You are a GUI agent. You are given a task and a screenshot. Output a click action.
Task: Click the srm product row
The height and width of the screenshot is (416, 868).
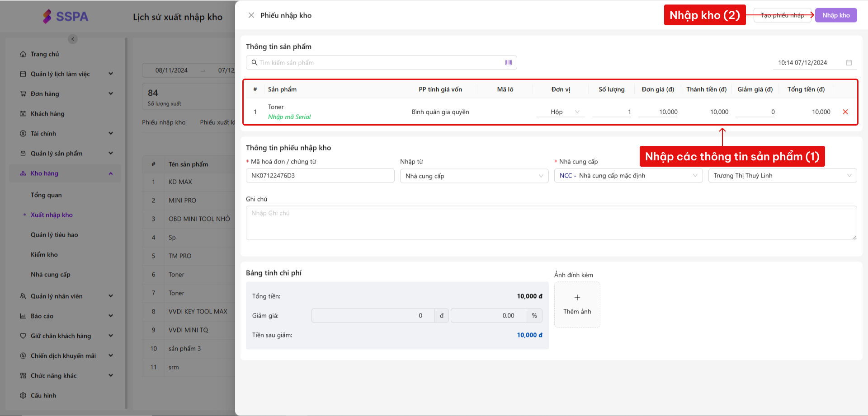coord(189,367)
